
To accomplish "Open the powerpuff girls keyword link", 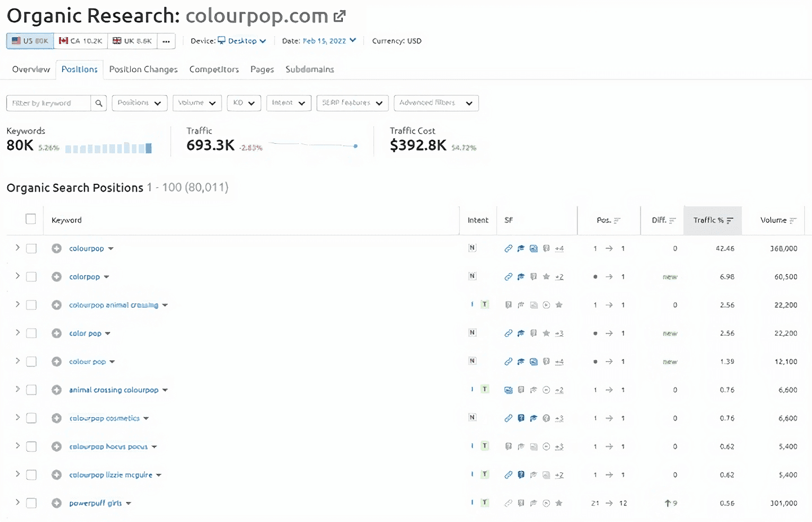I will click(95, 503).
